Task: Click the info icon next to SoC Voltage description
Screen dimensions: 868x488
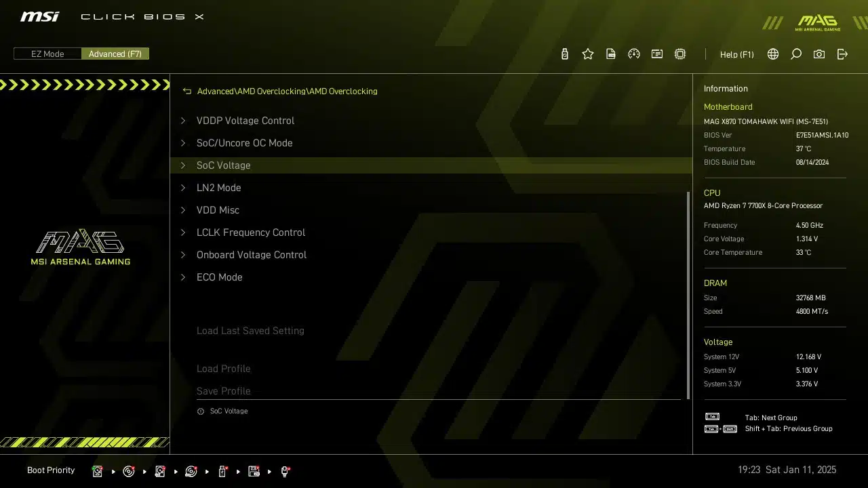Action: click(x=201, y=411)
